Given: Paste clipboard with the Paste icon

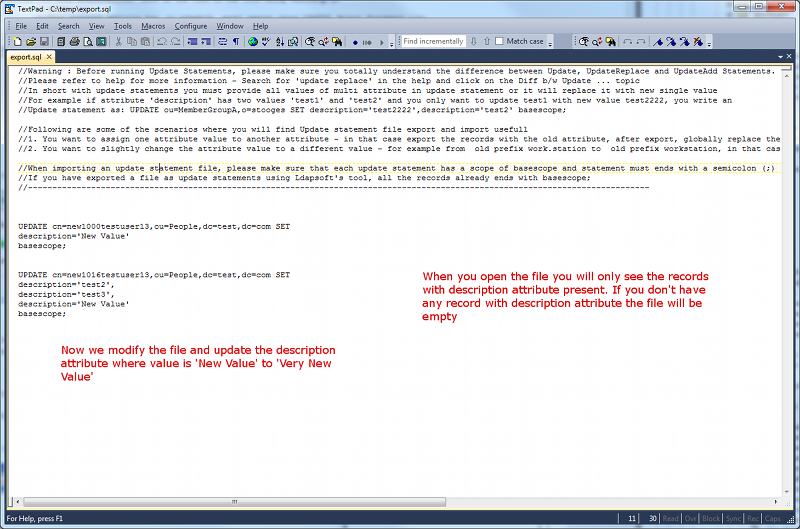Looking at the screenshot, I should (145, 42).
